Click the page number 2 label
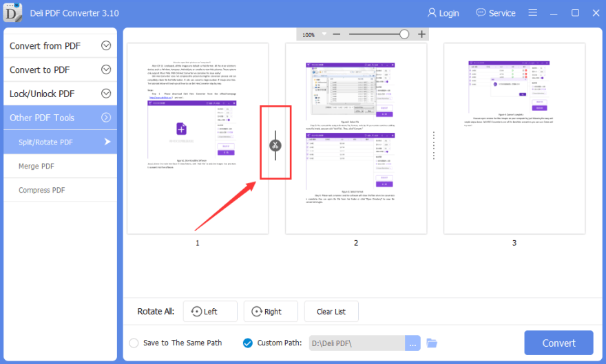 [356, 243]
